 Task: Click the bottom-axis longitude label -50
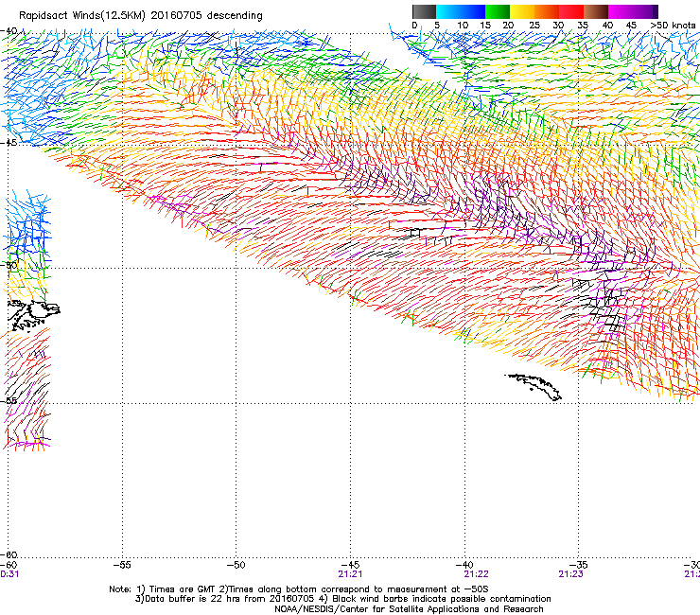point(236,565)
